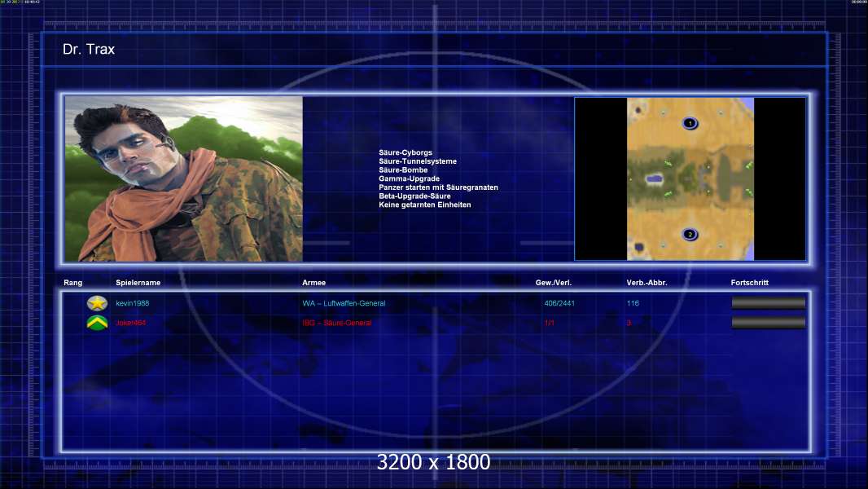
Task: Click the Verb.-Abbr. column header
Action: coord(647,283)
